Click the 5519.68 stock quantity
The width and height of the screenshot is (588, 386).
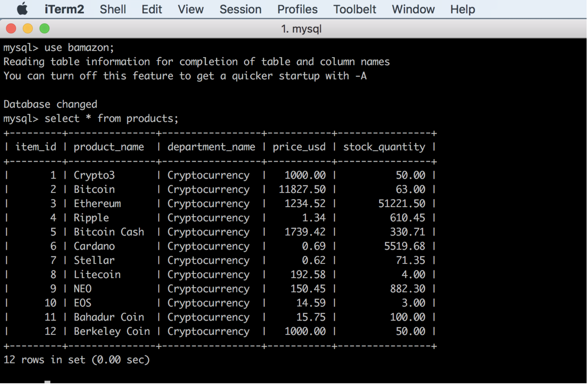click(405, 246)
